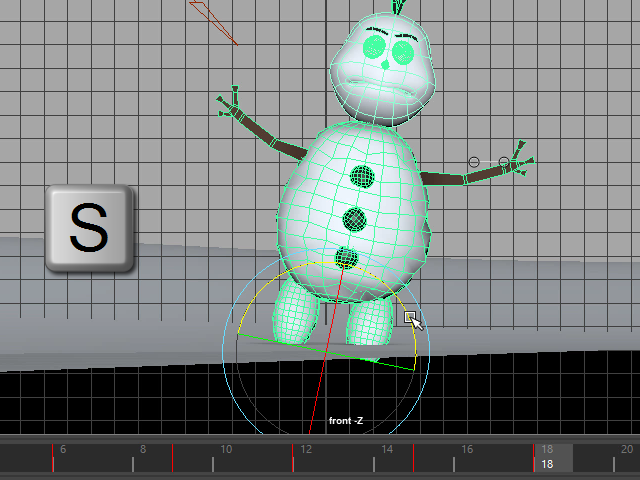Select the snowman's eye on the left side
Image resolution: width=640 pixels, height=480 pixels.
[374, 46]
